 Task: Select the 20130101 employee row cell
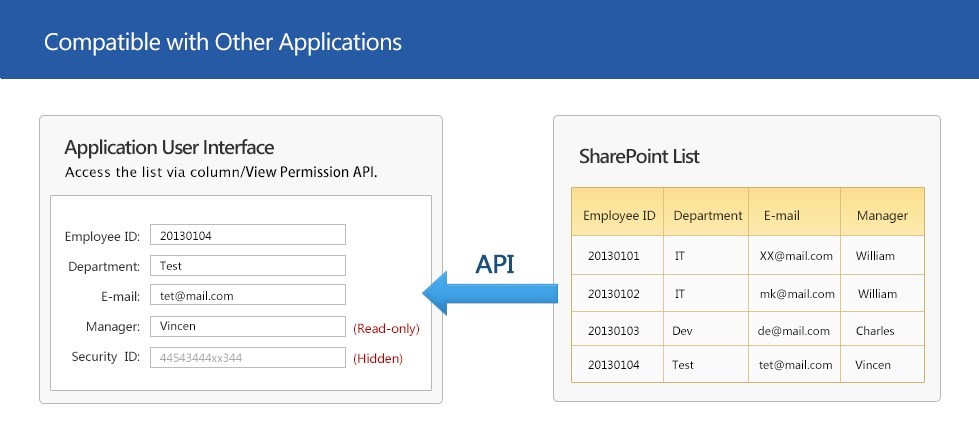point(613,256)
